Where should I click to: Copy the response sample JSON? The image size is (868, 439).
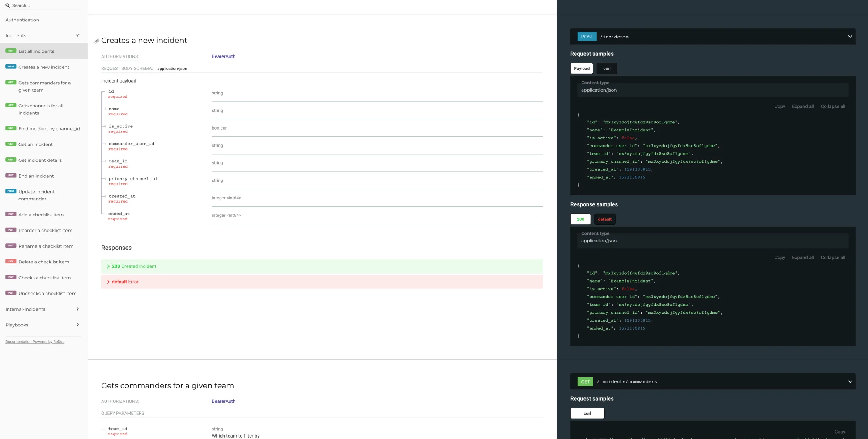(x=780, y=257)
